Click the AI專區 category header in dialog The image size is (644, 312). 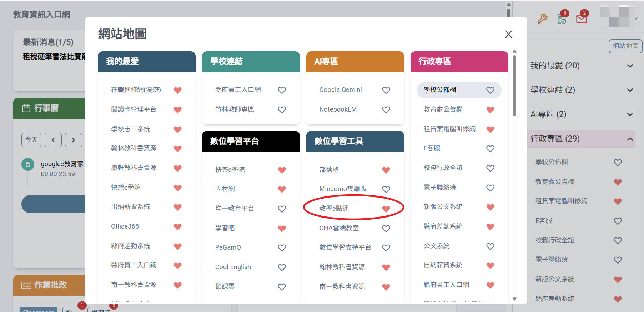pos(355,62)
